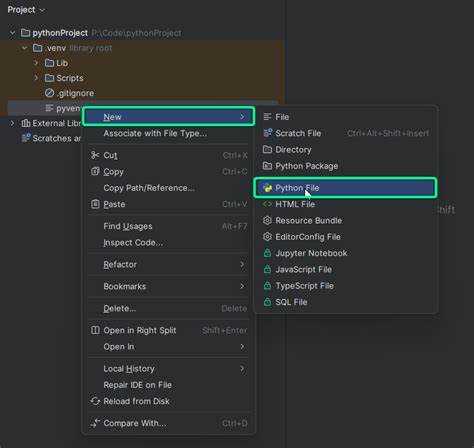Click the EditorConfig File gear icon

pos(267,237)
